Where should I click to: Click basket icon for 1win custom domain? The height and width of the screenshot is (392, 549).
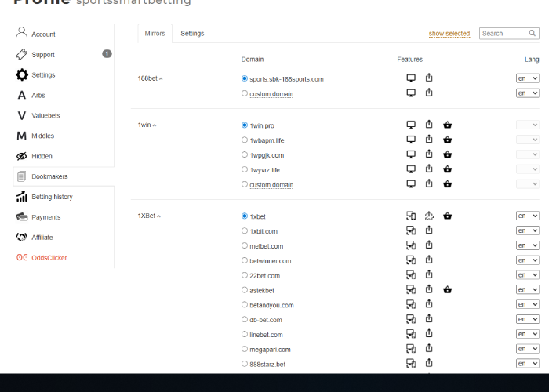click(448, 184)
